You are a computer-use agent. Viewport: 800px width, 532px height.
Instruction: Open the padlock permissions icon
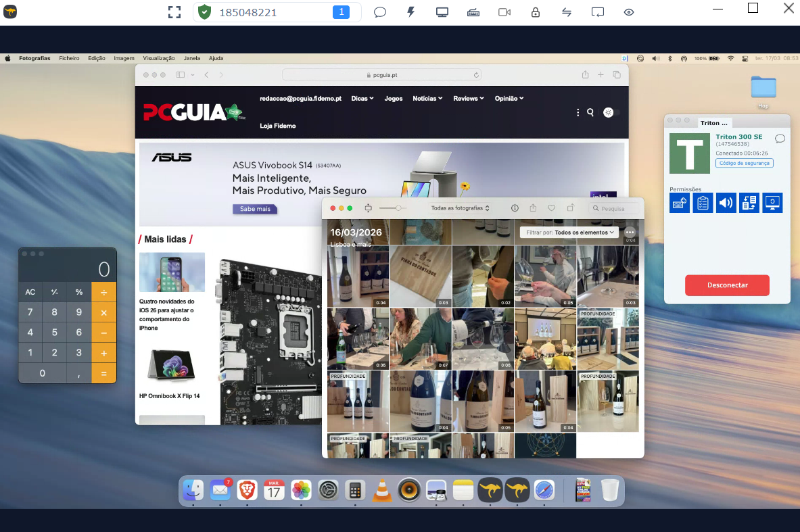[x=535, y=12]
